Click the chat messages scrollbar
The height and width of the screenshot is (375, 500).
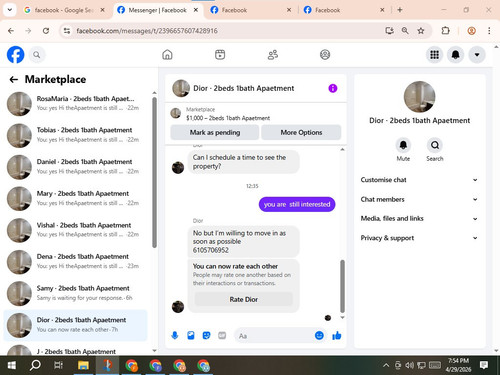(x=342, y=286)
